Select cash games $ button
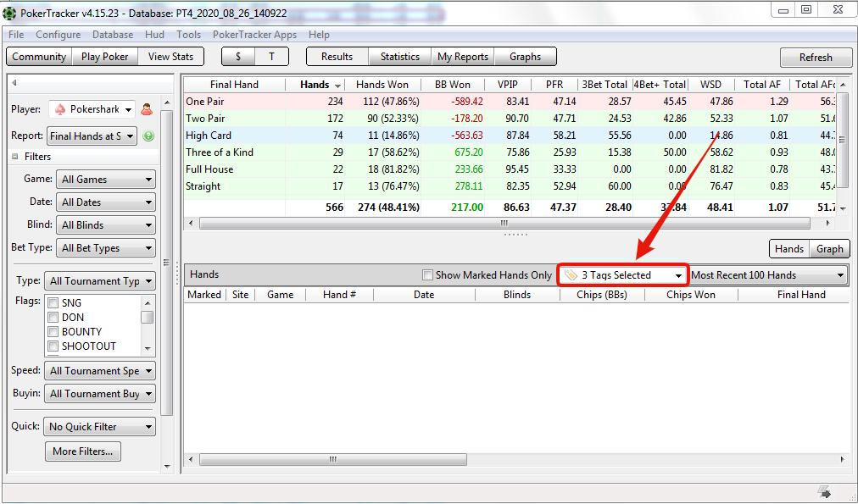This screenshot has height=504, width=858. pos(238,57)
